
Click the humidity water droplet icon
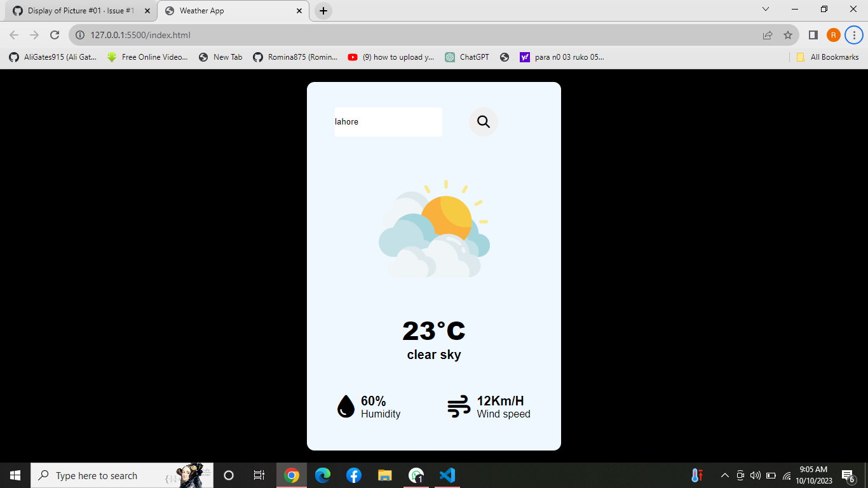point(345,406)
